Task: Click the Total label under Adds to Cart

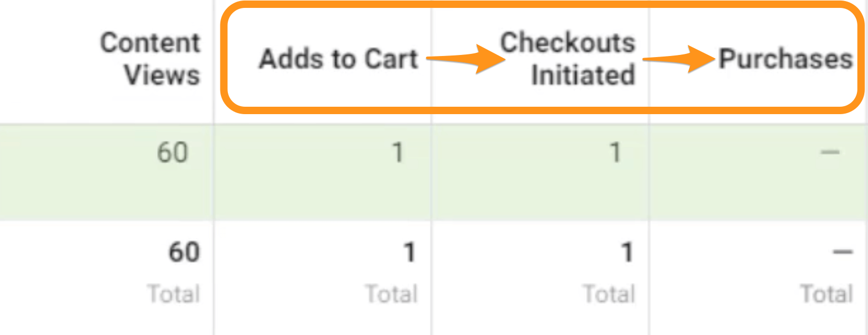Action: pos(391,294)
